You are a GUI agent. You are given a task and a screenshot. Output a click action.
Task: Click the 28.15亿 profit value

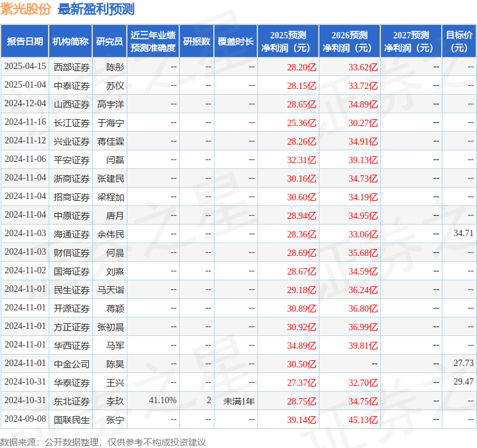pyautogui.click(x=302, y=86)
